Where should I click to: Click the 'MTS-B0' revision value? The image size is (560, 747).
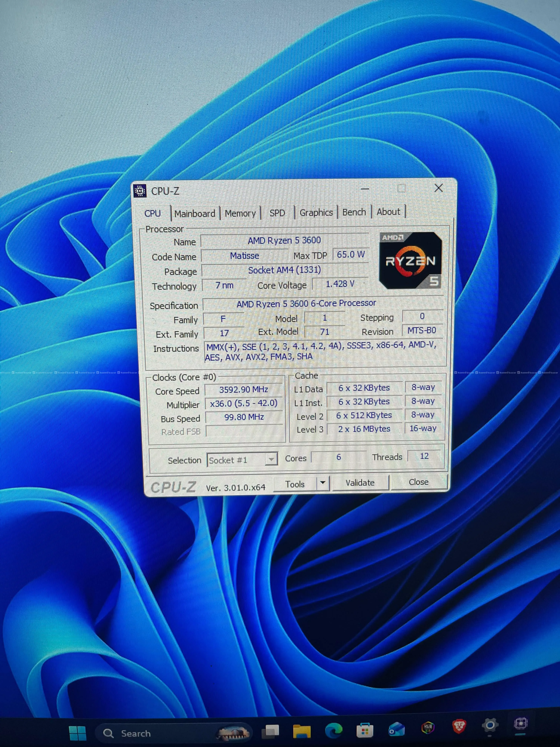[422, 330]
